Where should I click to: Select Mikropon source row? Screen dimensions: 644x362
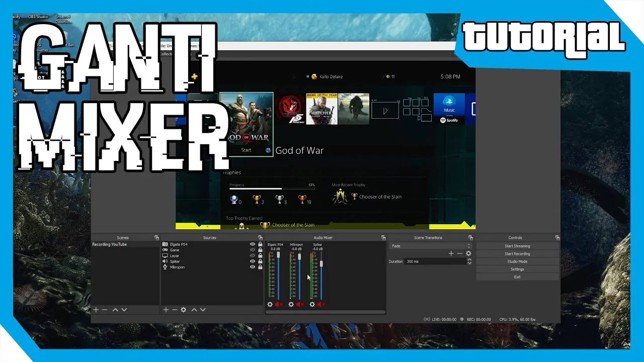212,267
